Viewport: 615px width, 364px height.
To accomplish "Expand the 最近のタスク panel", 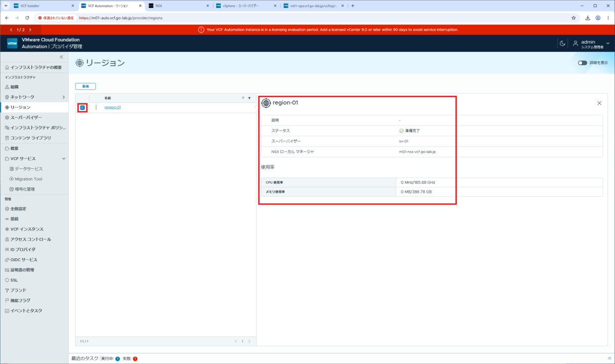I will [609, 359].
